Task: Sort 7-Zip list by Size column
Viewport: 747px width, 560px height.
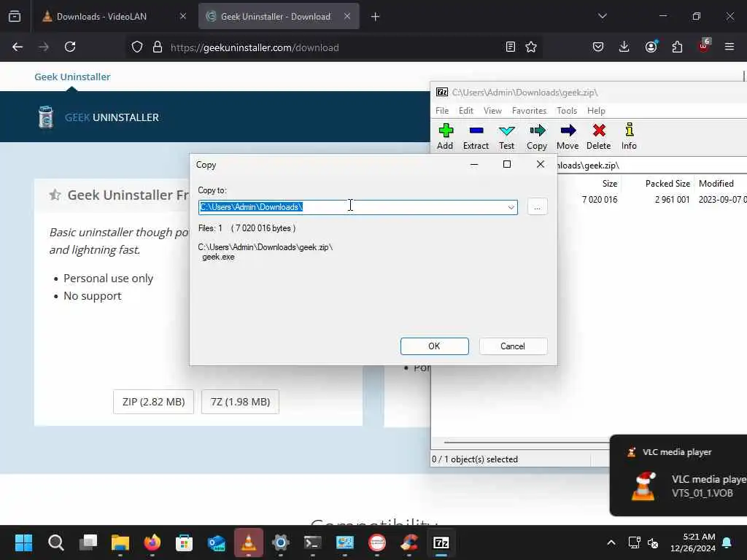Action: pos(609,183)
